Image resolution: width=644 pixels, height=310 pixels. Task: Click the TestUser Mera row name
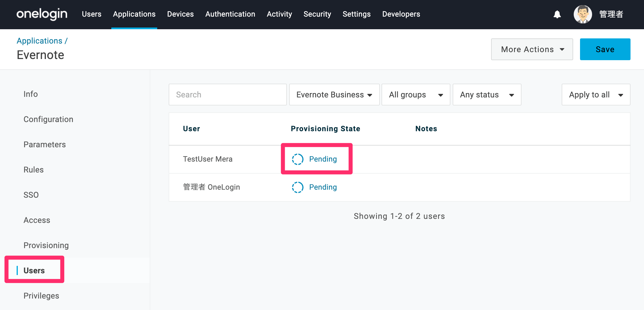[208, 159]
